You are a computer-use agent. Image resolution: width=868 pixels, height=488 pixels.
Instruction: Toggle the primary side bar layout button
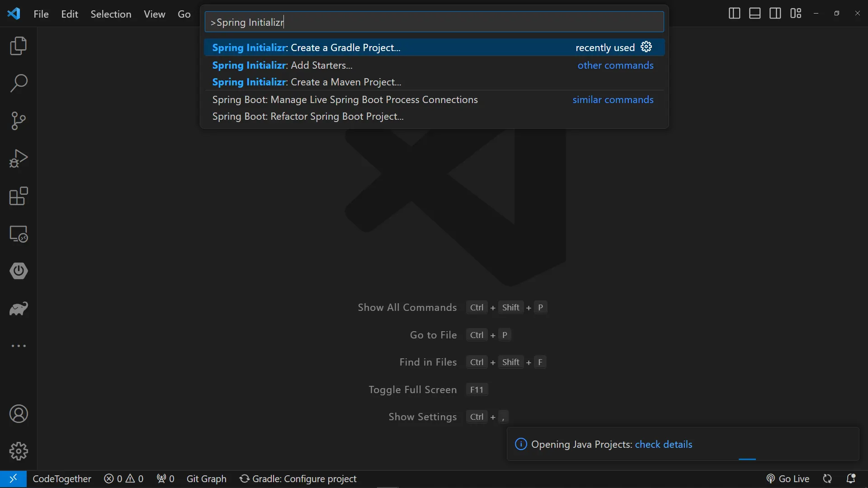coord(734,14)
